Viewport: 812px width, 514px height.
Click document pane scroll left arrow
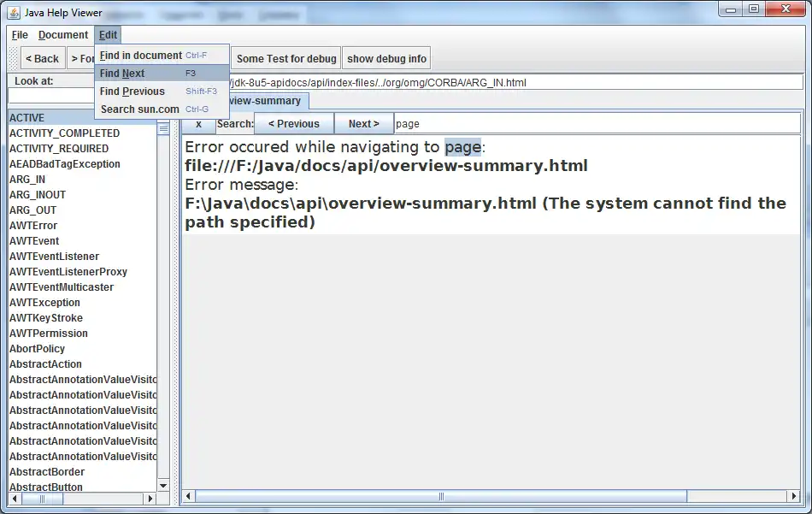click(x=188, y=496)
